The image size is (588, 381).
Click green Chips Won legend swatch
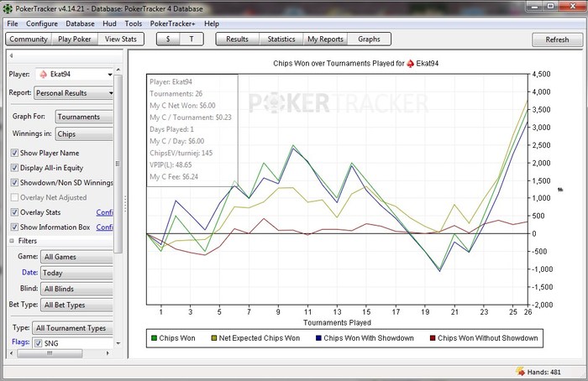(x=154, y=338)
